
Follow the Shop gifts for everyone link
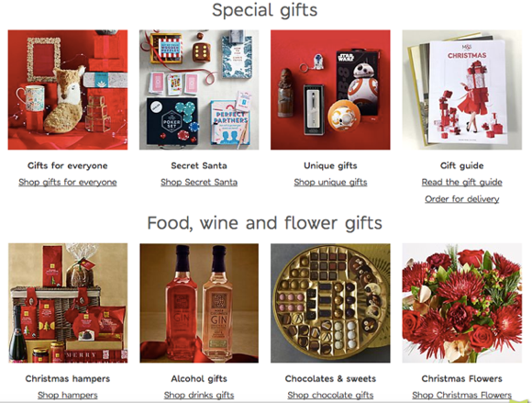[x=68, y=183]
